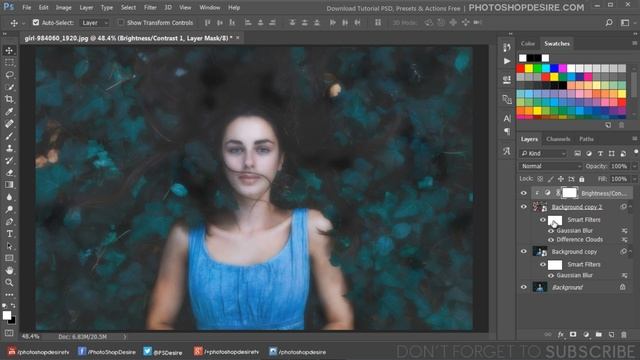The image size is (640, 360).
Task: Switch to the Color panel tab
Action: pos(527,43)
